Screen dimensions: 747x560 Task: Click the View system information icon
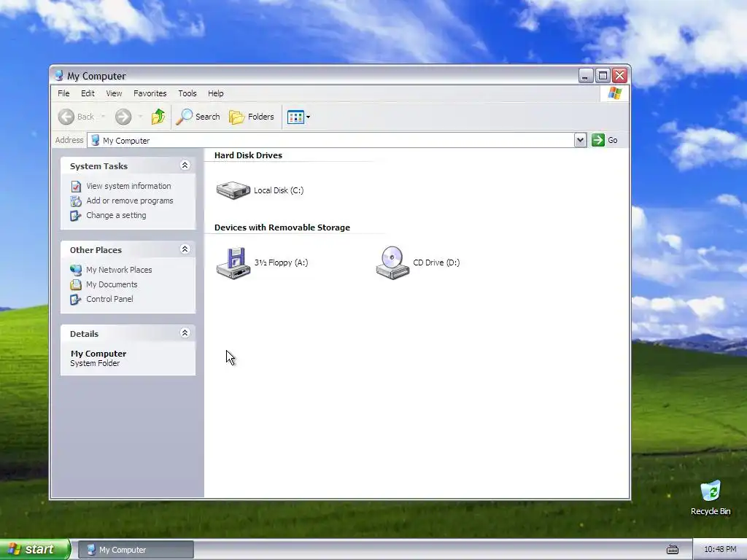pos(76,186)
